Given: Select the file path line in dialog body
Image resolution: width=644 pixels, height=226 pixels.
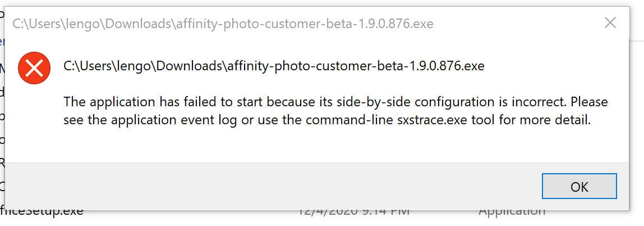Looking at the screenshot, I should pyautogui.click(x=274, y=66).
